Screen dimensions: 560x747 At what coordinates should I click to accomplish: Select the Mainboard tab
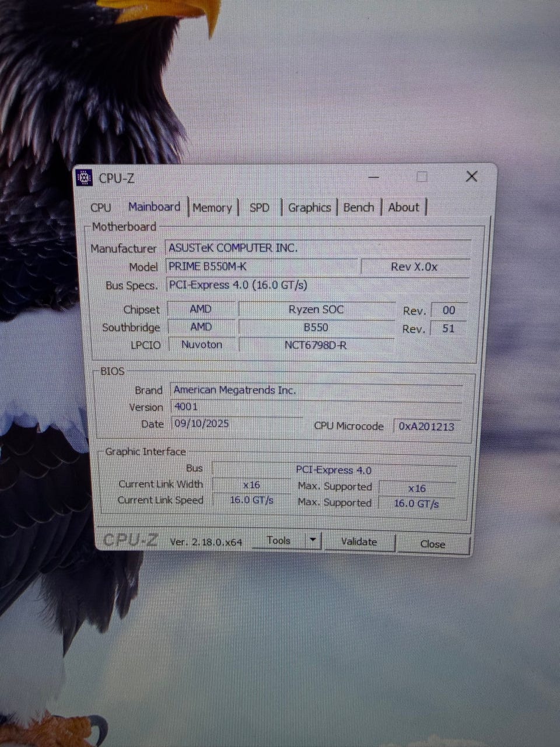point(154,207)
